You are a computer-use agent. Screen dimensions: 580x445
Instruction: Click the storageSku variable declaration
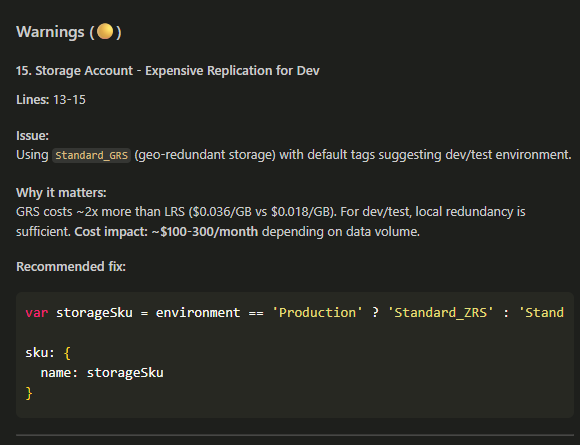coord(94,313)
